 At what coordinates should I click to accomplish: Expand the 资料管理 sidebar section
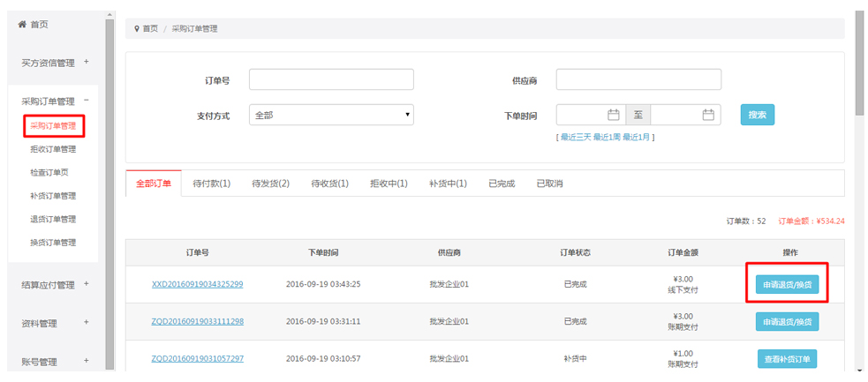[86, 323]
